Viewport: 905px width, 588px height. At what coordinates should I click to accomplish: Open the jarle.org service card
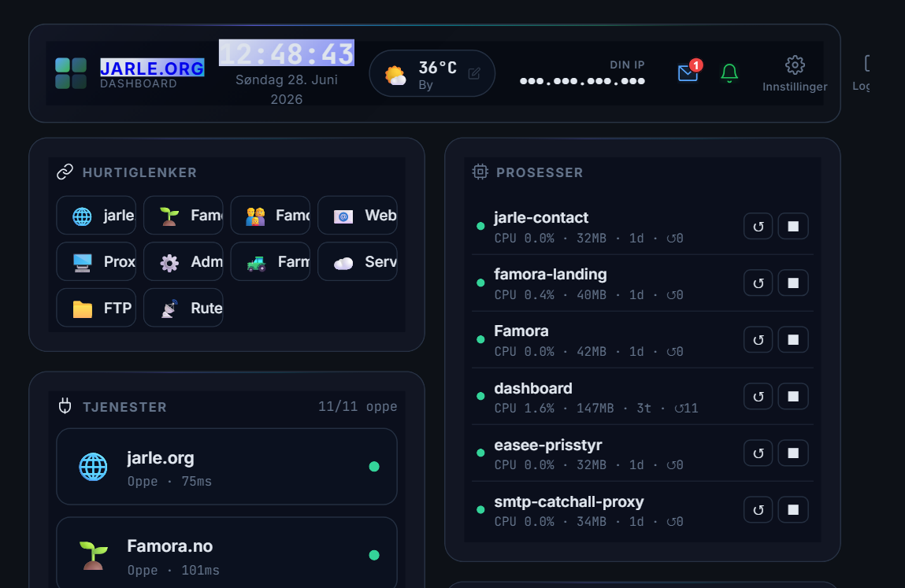(227, 466)
